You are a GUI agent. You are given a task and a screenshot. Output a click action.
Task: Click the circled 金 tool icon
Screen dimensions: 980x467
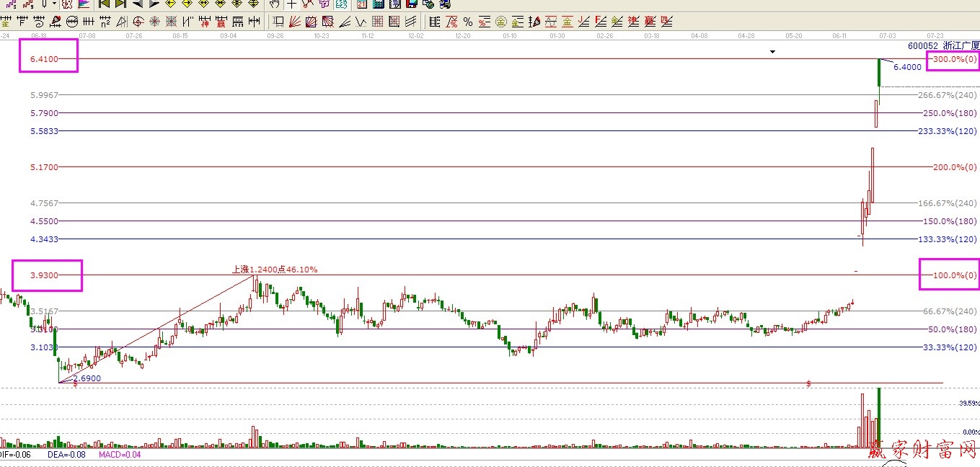[500, 22]
